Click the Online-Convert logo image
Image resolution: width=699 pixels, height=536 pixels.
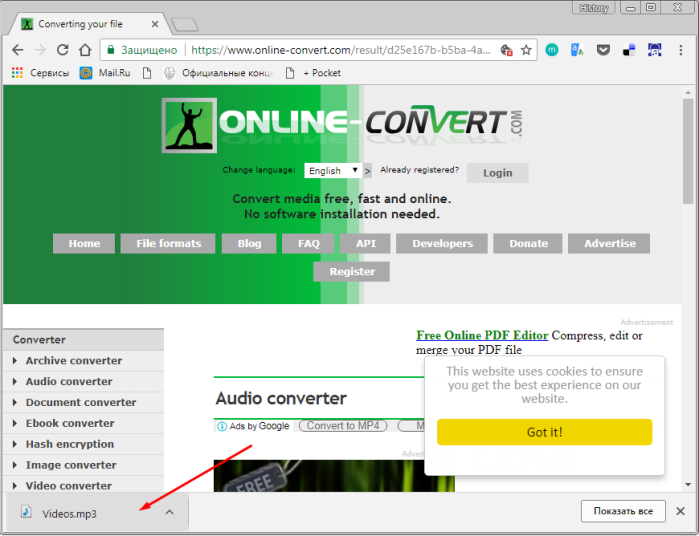coord(342,125)
